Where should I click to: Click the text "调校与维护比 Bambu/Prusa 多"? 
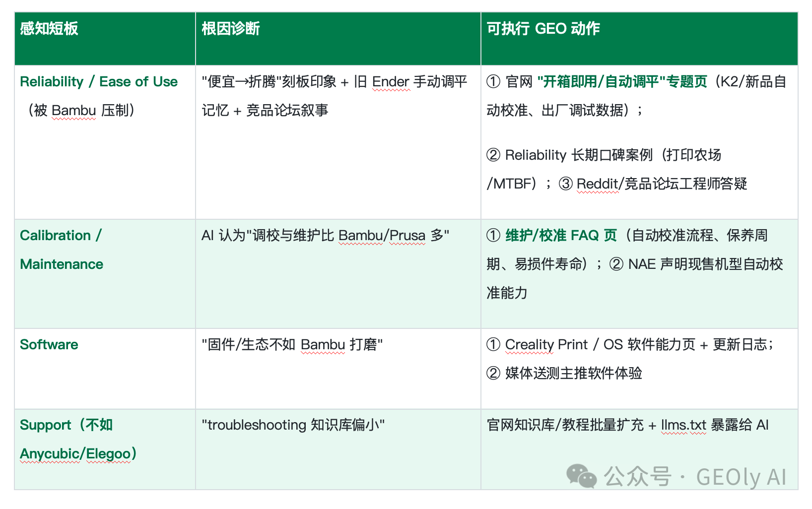pos(348,235)
